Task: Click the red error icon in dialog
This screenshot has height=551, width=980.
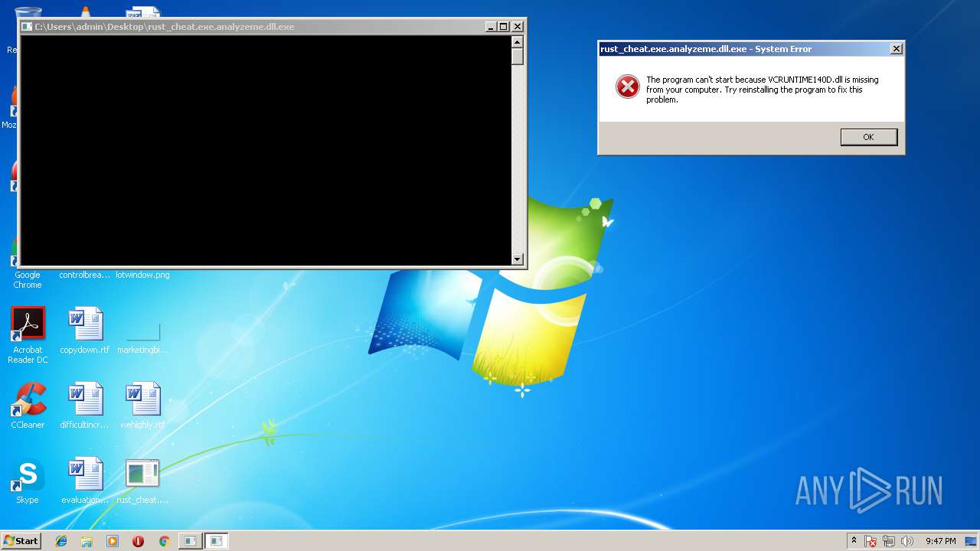Action: point(627,86)
